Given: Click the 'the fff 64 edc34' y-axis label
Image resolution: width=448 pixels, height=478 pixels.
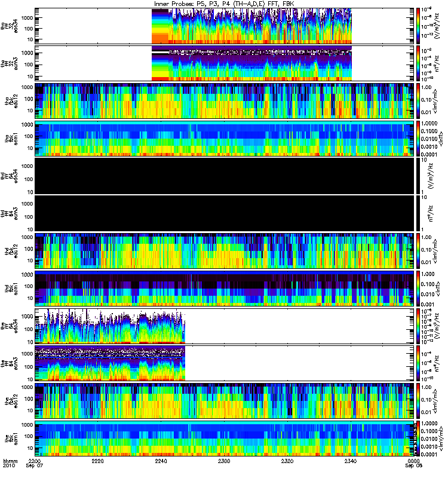Looking at the screenshot, I should tap(9, 326).
